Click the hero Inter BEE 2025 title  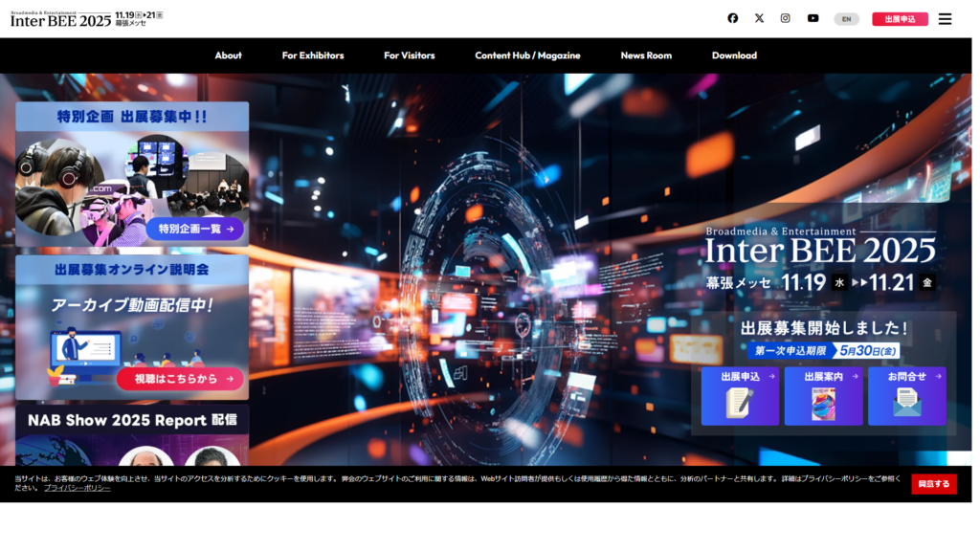[x=820, y=250]
